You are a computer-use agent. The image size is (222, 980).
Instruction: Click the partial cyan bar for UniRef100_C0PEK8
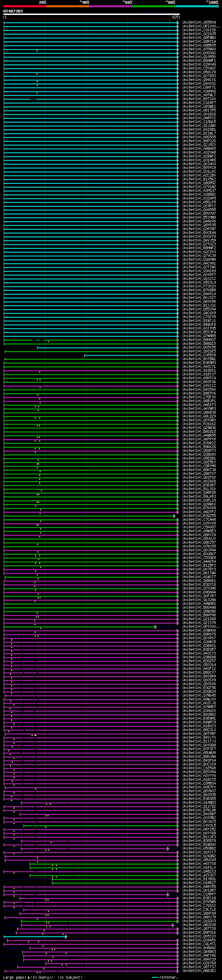pos(131,355)
